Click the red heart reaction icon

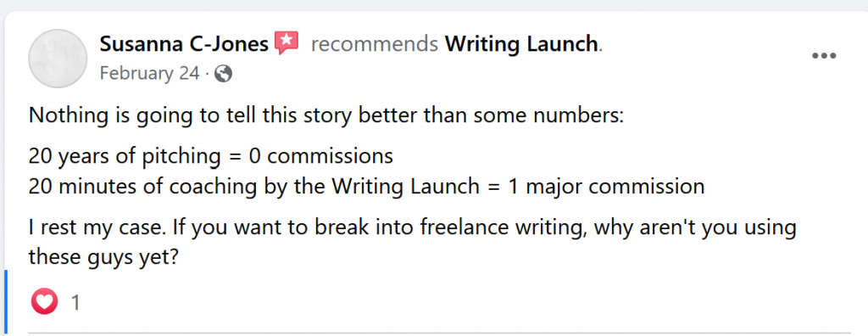44,302
